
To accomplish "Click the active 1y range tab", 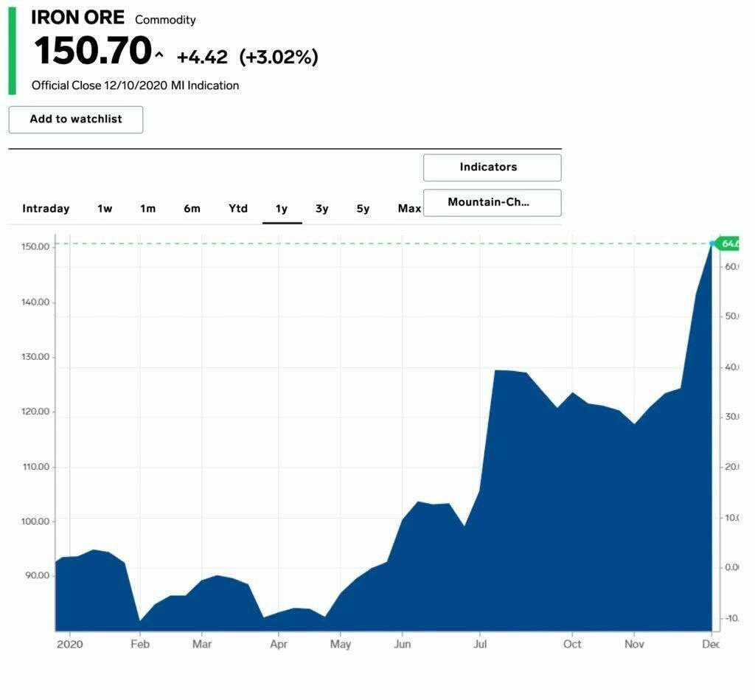I will pos(282,209).
